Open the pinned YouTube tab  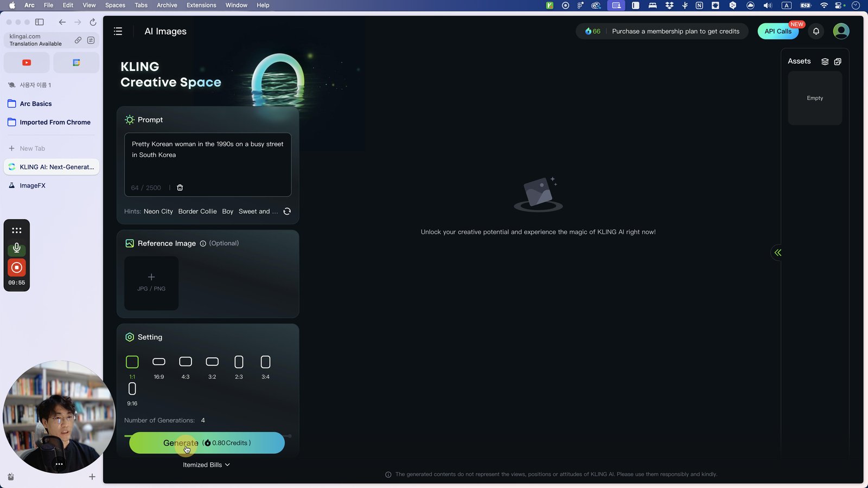tap(27, 63)
